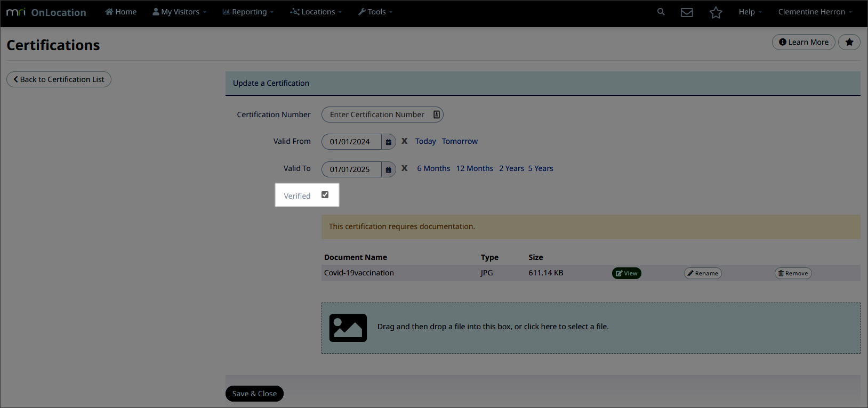
Task: Expand the My Visitors menu
Action: click(180, 12)
